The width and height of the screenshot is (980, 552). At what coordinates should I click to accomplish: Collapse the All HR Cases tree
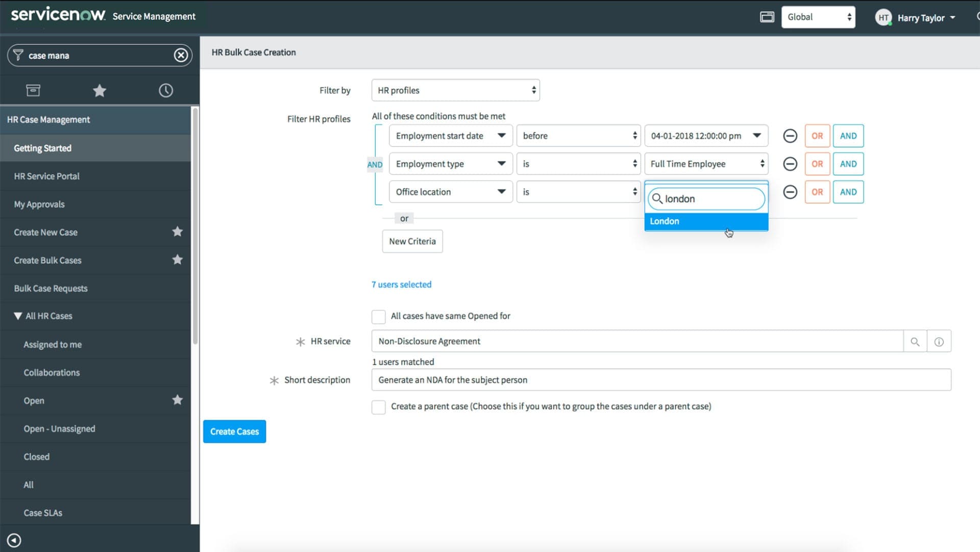[18, 316]
